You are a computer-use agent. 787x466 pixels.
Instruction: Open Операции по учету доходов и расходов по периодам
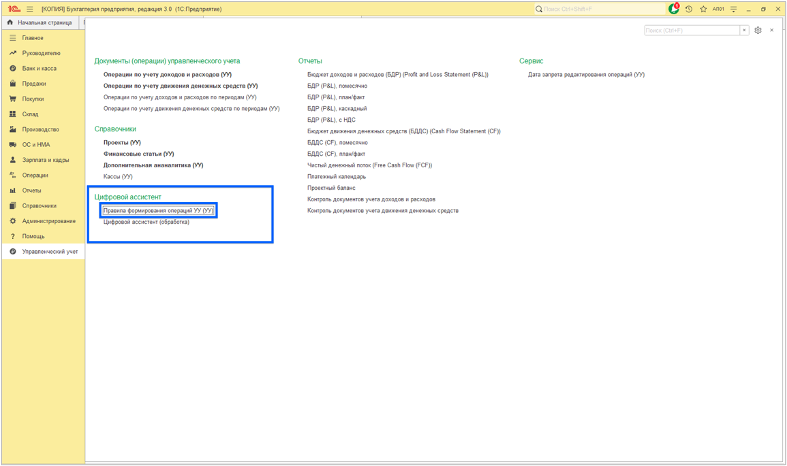click(180, 97)
